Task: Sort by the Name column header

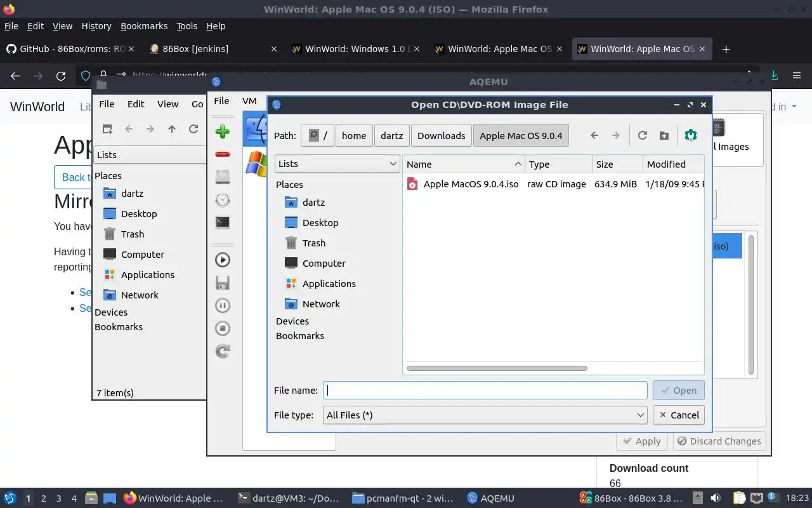Action: [x=464, y=164]
